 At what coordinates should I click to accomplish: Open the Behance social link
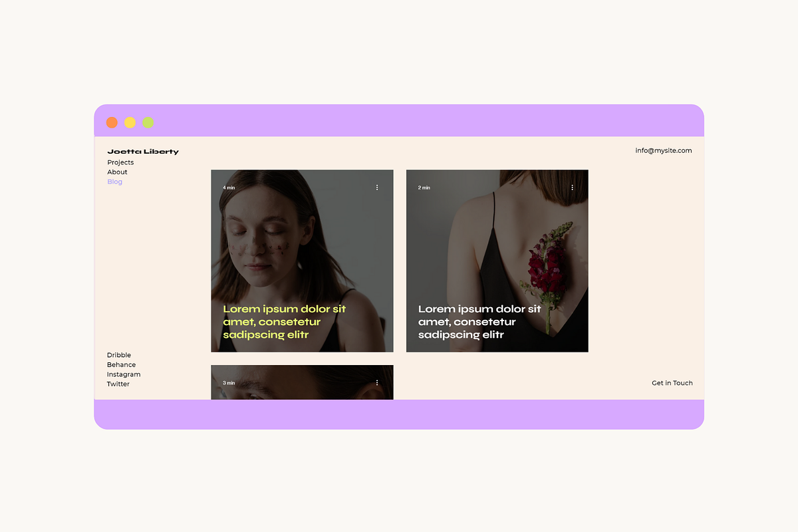[x=121, y=364]
